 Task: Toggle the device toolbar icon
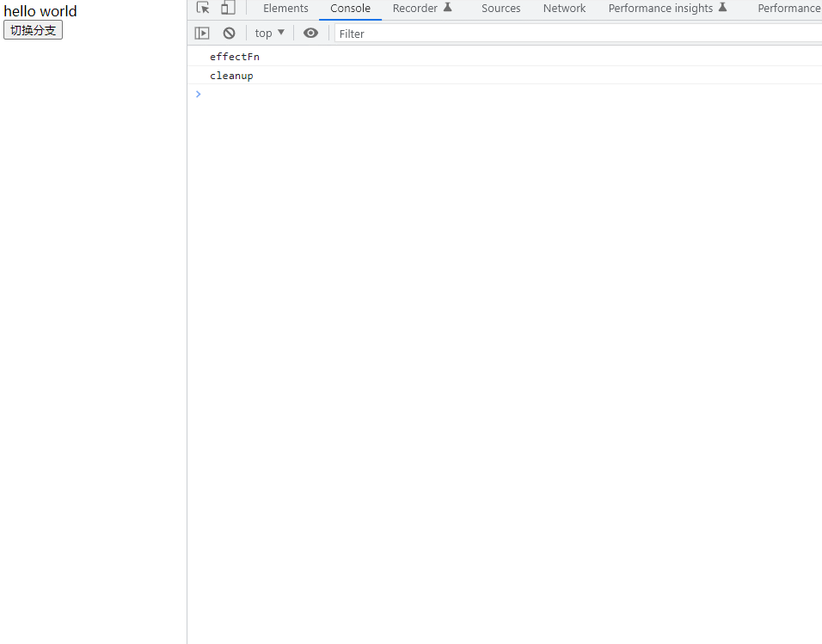(x=228, y=8)
